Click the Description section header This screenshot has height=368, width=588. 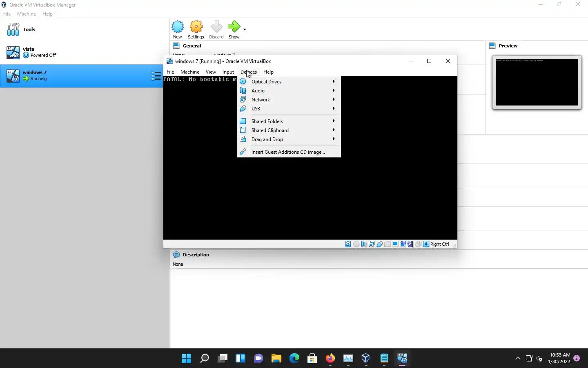[196, 255]
